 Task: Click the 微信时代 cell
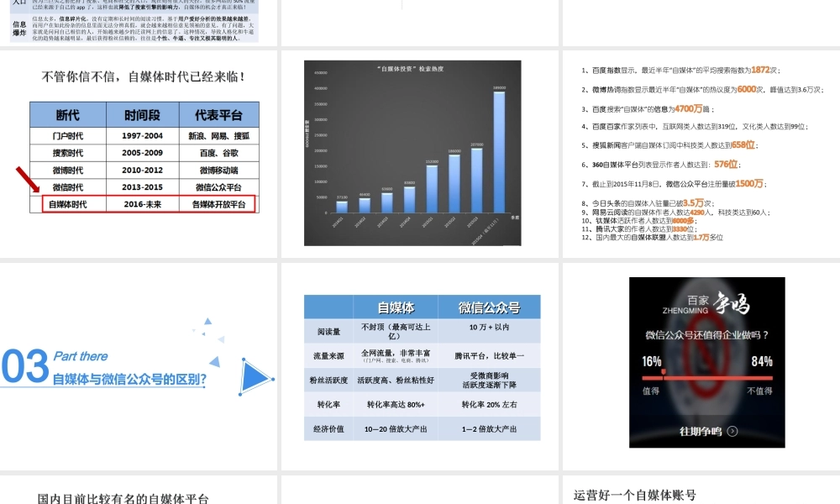click(68, 187)
